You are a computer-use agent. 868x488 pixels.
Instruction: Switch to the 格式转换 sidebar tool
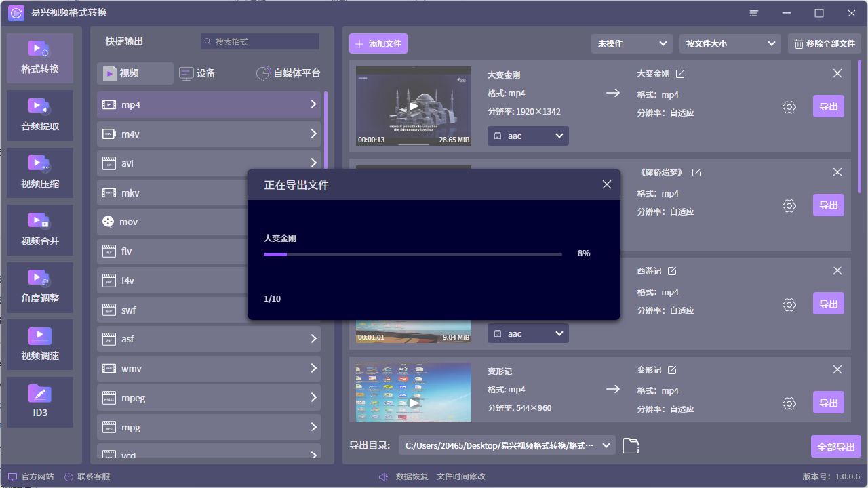click(x=39, y=58)
